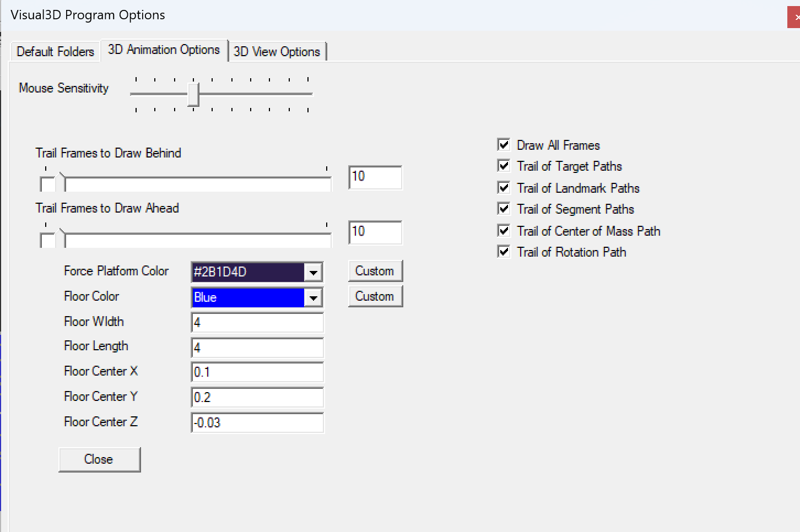
Task: Edit the Floor Center Z field
Action: pos(257,423)
